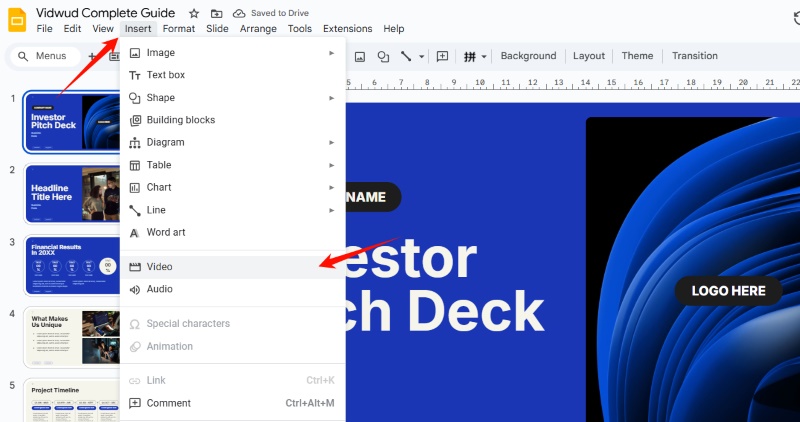
Task: Select slide 5 Project Timeline thumbnail
Action: click(x=72, y=401)
